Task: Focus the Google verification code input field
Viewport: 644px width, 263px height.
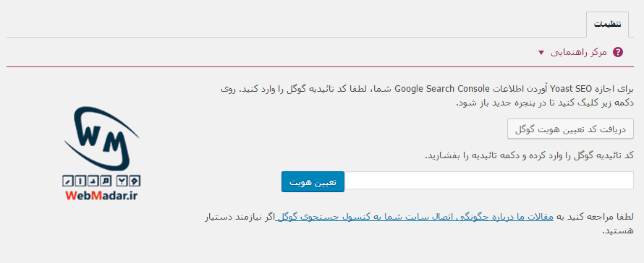Action: pyautogui.click(x=488, y=181)
